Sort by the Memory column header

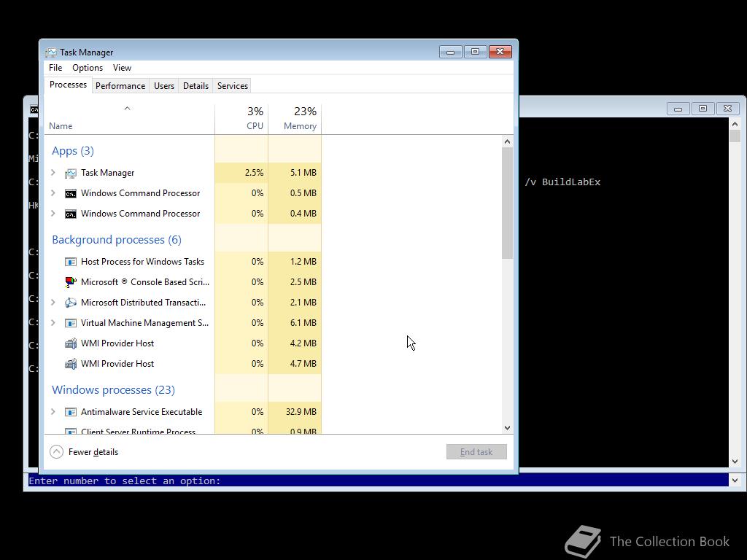[295, 119]
